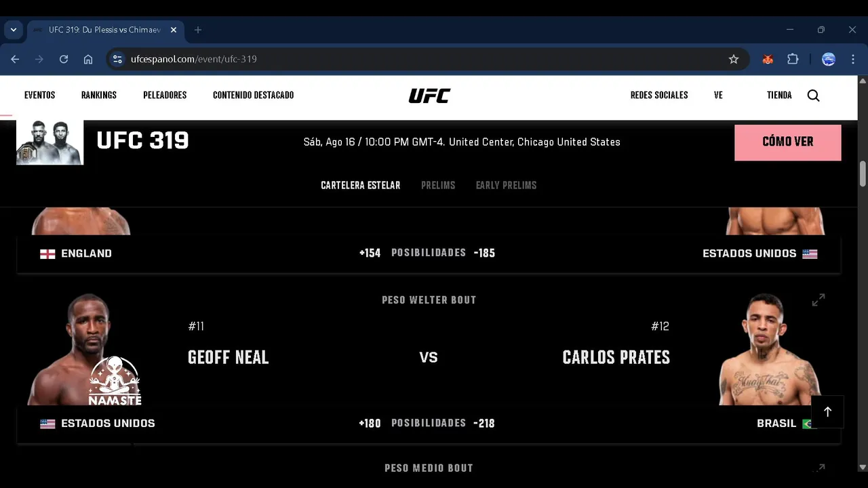This screenshot has height=488, width=868.
Task: Click the PESO MEDIO BOUT label
Action: [x=429, y=468]
